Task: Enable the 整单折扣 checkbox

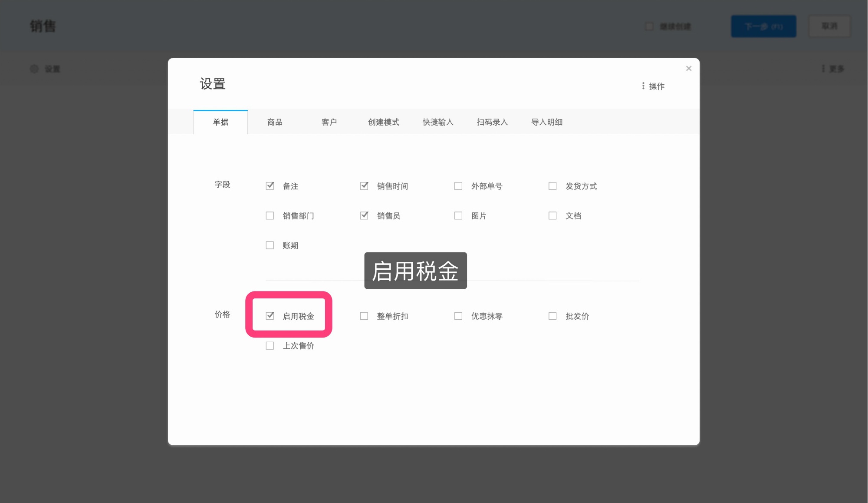Action: tap(364, 316)
